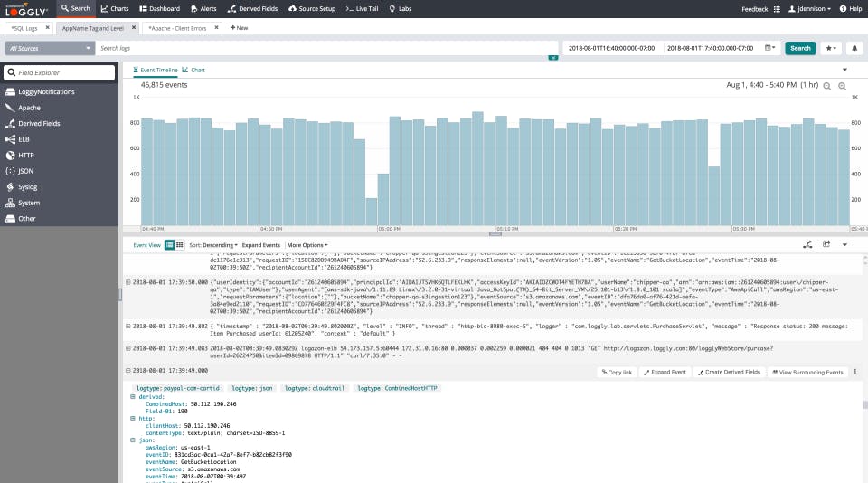Open the calendar date range picker
Viewport: 868px width, 483px height.
[769, 48]
